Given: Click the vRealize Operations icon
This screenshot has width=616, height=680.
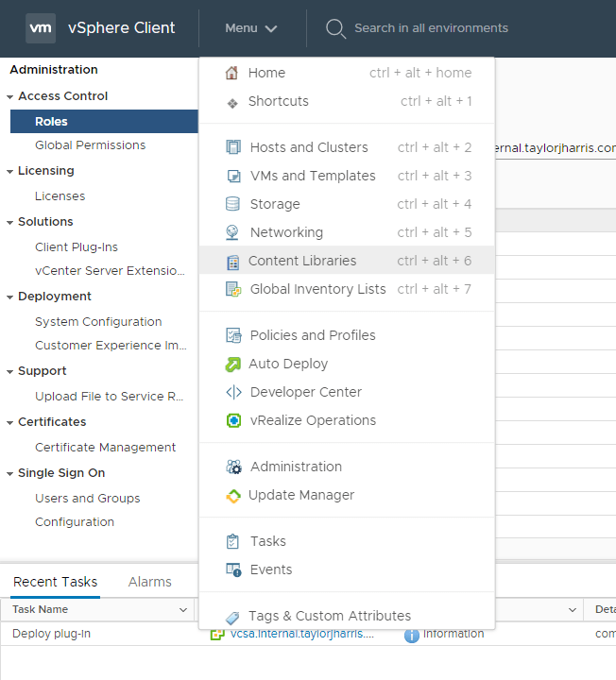Looking at the screenshot, I should coord(233,420).
